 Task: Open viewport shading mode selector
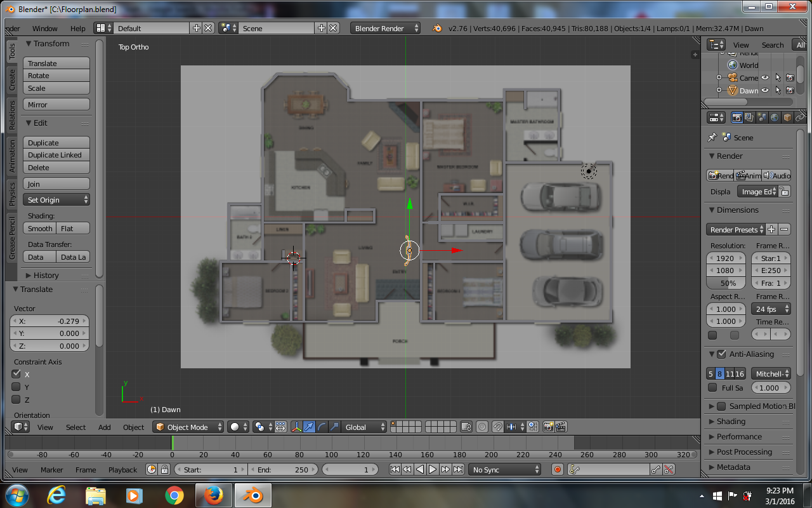pos(239,427)
